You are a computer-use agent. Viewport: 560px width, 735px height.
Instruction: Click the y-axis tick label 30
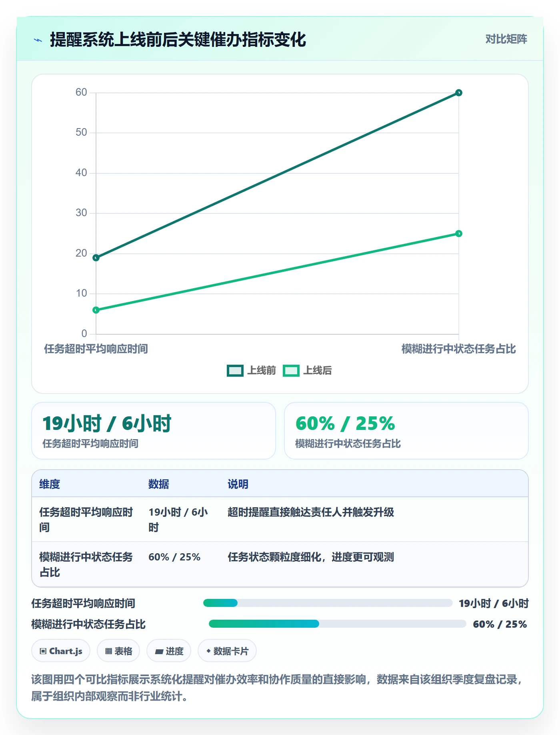81,213
